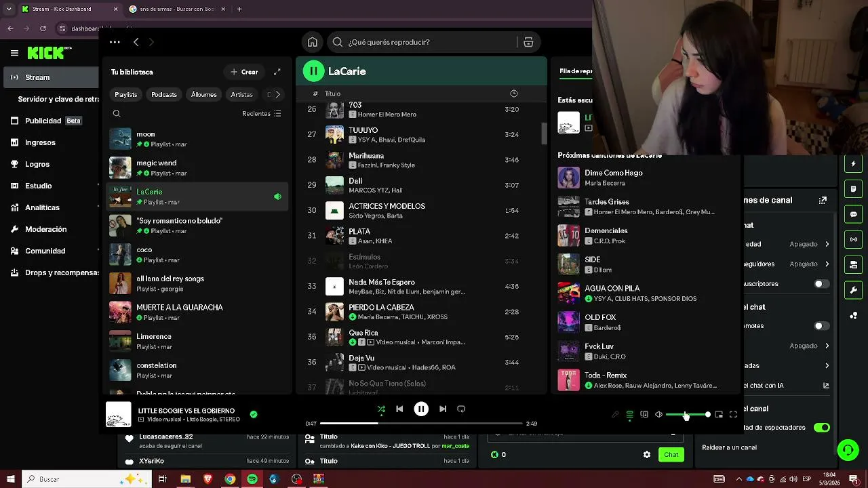
Task: Open Kick broadcast signal side icon
Action: click(x=854, y=239)
